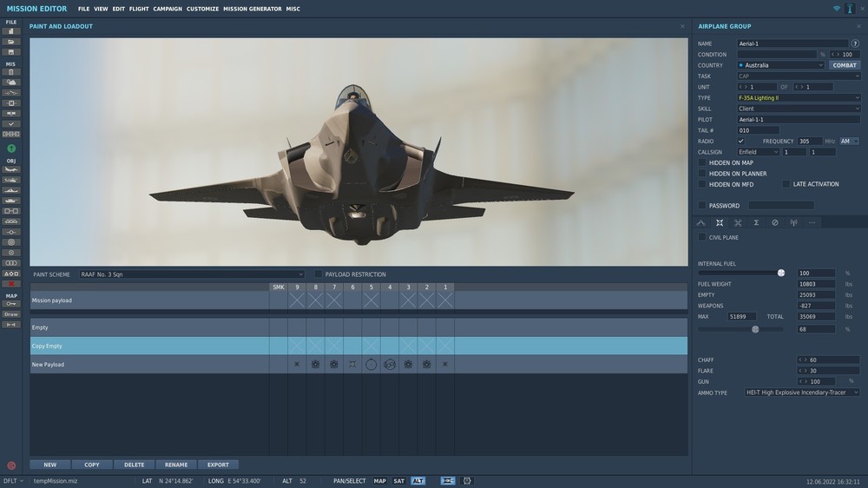
Task: Click the open mission folder icon
Action: (11, 42)
